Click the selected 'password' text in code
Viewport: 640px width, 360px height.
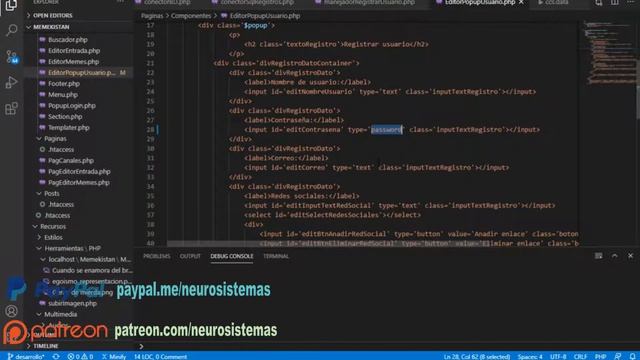tap(386, 130)
